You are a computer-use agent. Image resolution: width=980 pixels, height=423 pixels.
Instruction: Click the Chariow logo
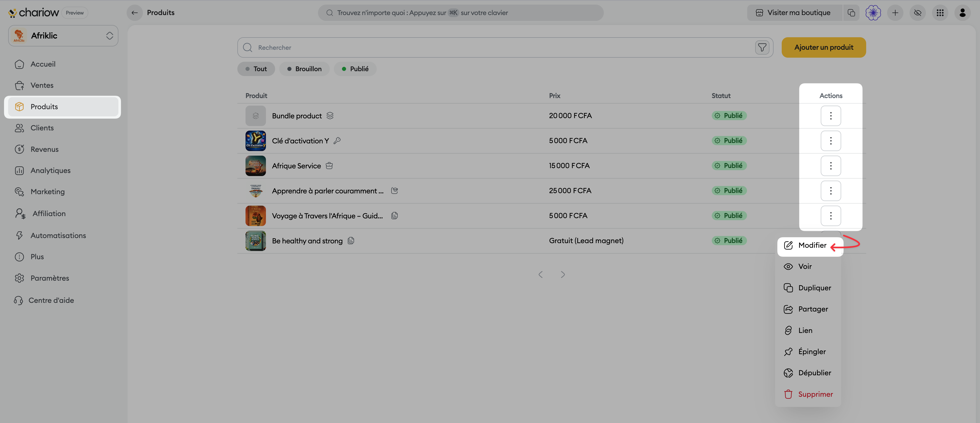tap(33, 13)
